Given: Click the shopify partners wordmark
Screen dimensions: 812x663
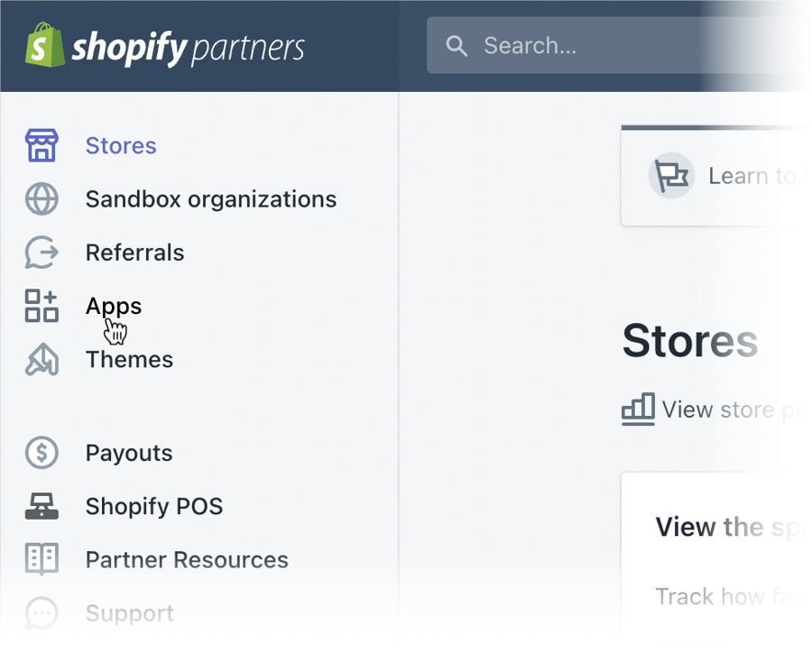Looking at the screenshot, I should [188, 47].
